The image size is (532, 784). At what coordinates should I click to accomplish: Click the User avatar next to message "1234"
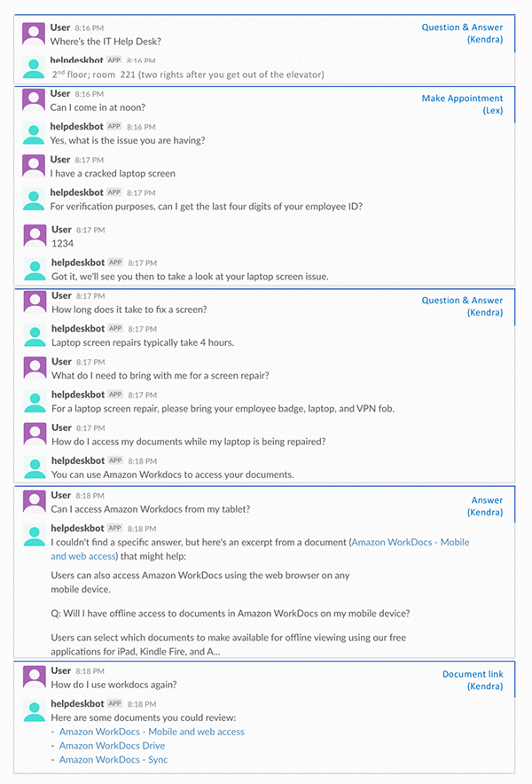(35, 236)
